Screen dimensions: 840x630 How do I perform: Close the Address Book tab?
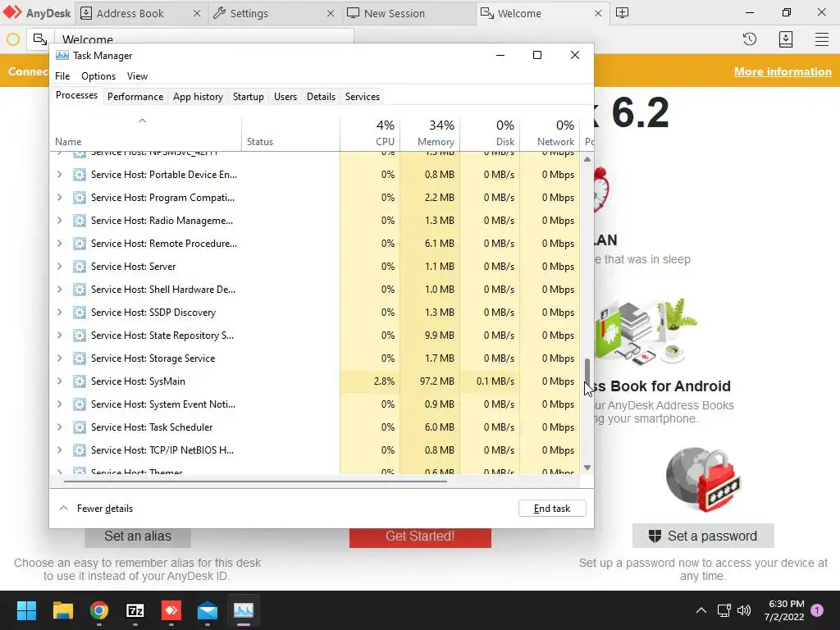(x=197, y=13)
